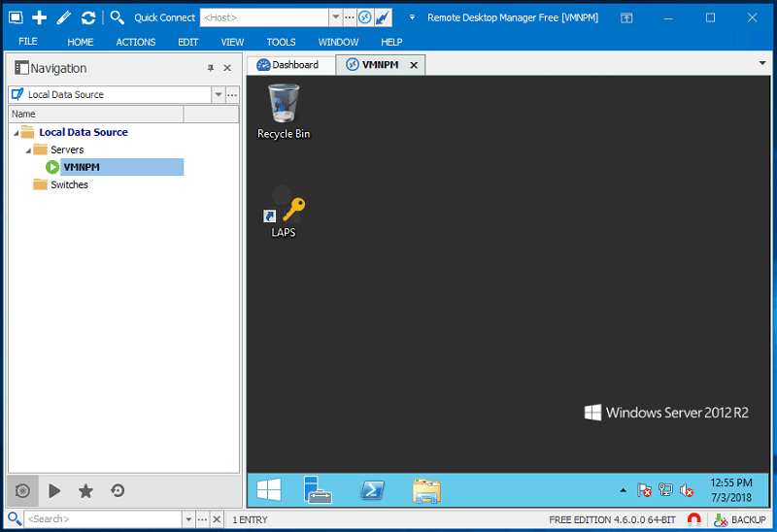Image resolution: width=777 pixels, height=532 pixels.
Task: Open the ACTIONS ribbon tab
Action: tap(136, 42)
